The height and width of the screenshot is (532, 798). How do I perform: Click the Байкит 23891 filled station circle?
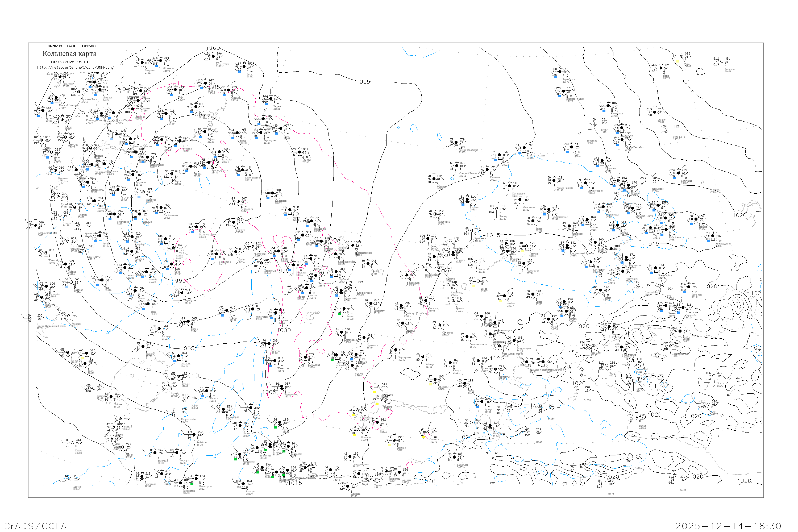click(x=654, y=112)
